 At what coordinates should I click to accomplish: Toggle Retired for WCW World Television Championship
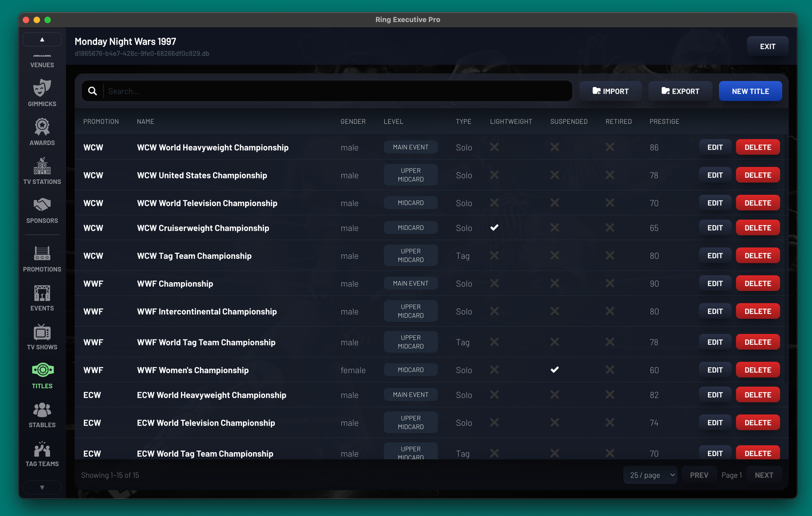coord(610,202)
